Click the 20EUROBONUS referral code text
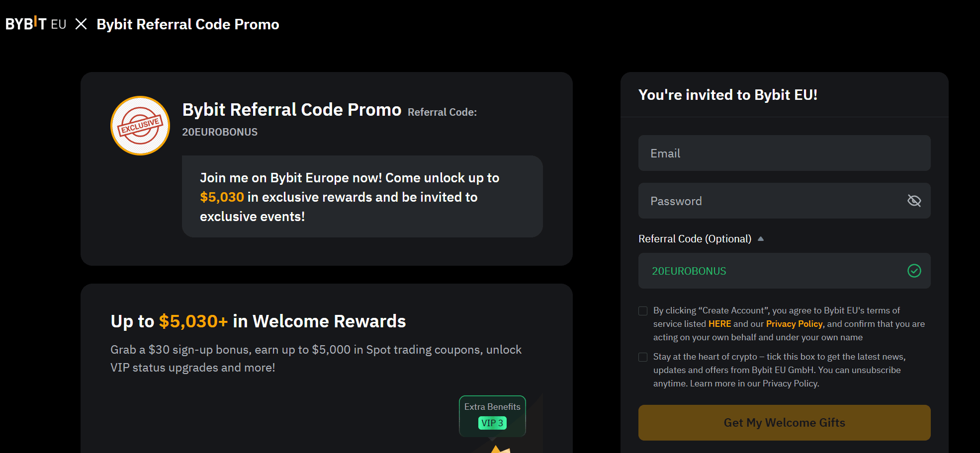The height and width of the screenshot is (453, 980). tap(689, 271)
